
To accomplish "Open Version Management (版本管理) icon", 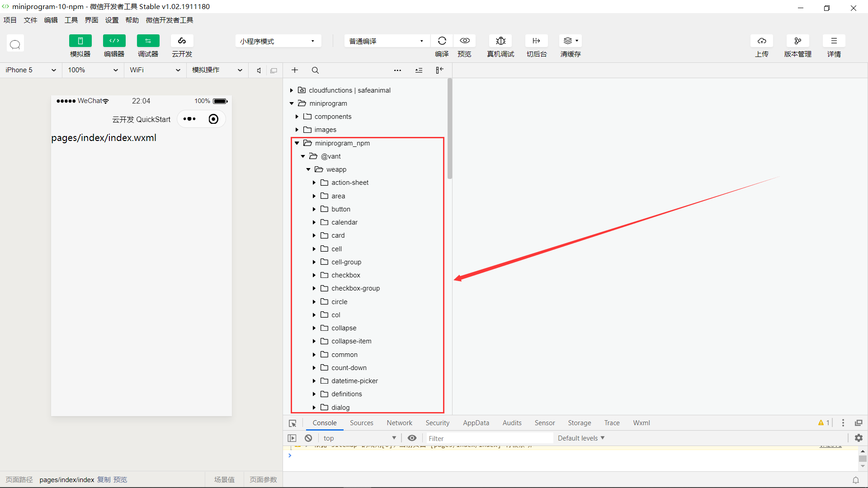I will click(x=797, y=41).
